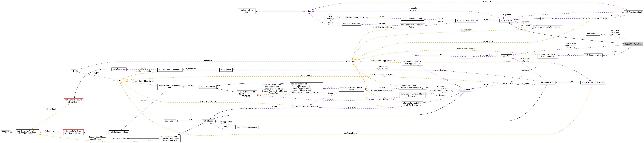Open the ns3::Object node
This screenshot has width=644, height=143.
(208, 121)
